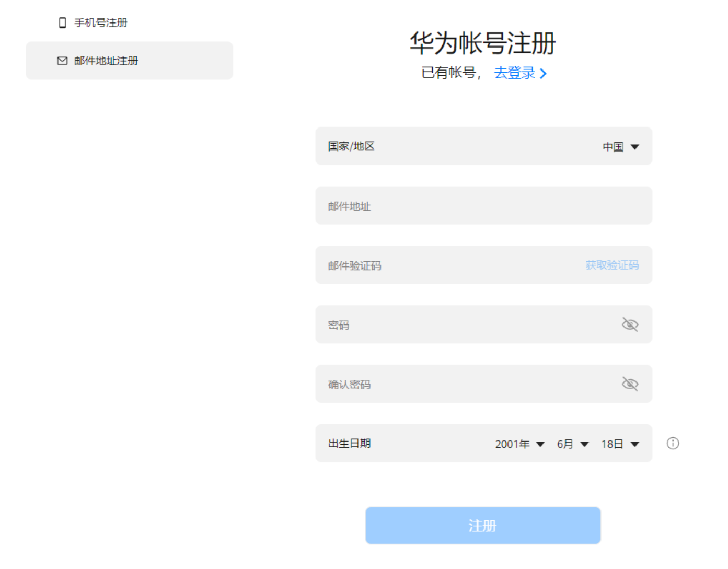
Task: Click the 注册 register button
Action: pos(483,526)
